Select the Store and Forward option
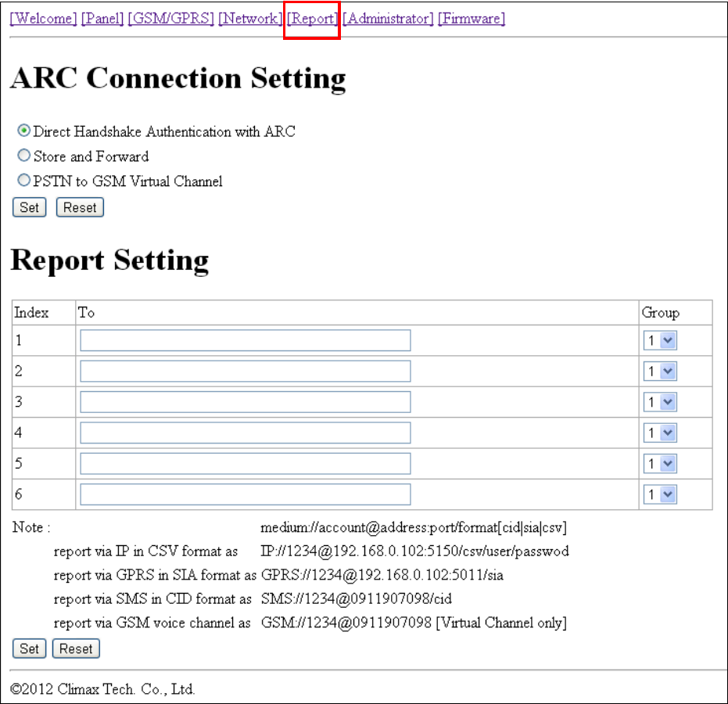 click(x=23, y=155)
